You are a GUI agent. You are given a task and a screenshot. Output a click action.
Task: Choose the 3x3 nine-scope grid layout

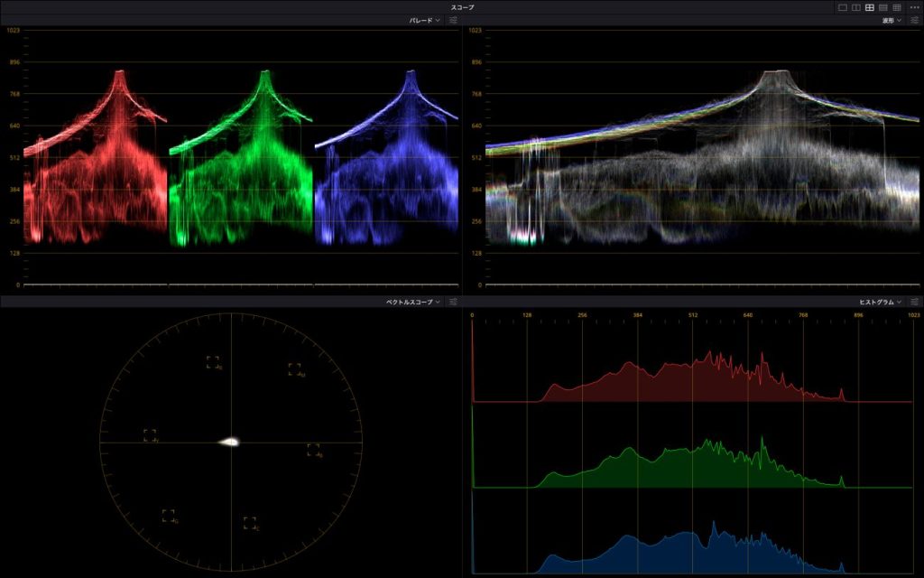897,7
